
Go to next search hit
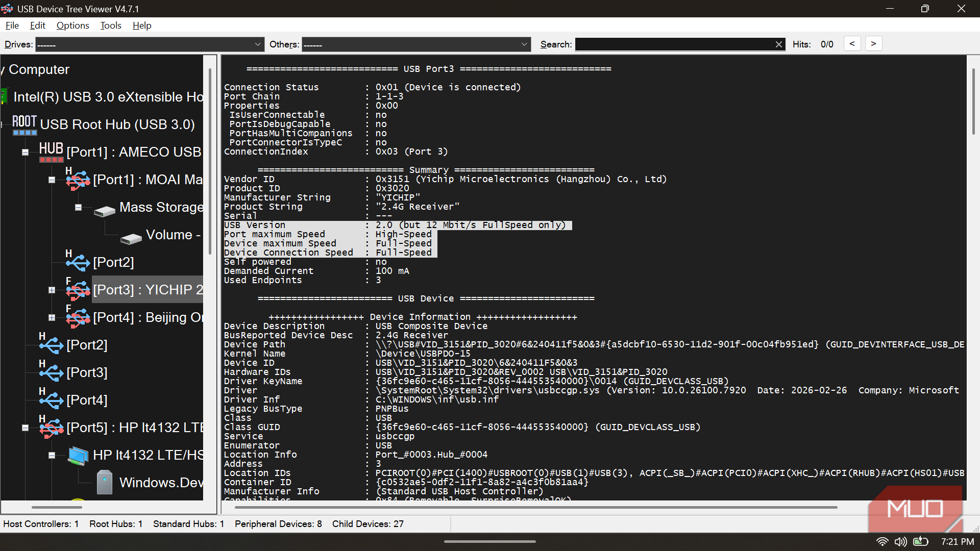pyautogui.click(x=873, y=44)
